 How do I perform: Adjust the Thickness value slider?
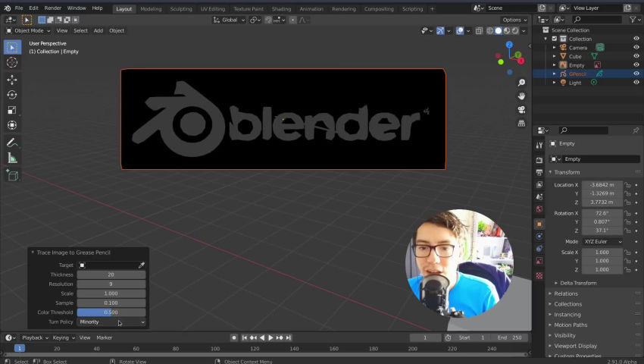point(111,275)
